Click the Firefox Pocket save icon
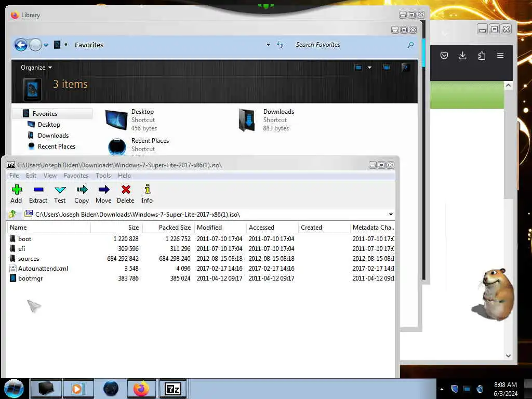Screen dimensions: 532x399 point(444,56)
